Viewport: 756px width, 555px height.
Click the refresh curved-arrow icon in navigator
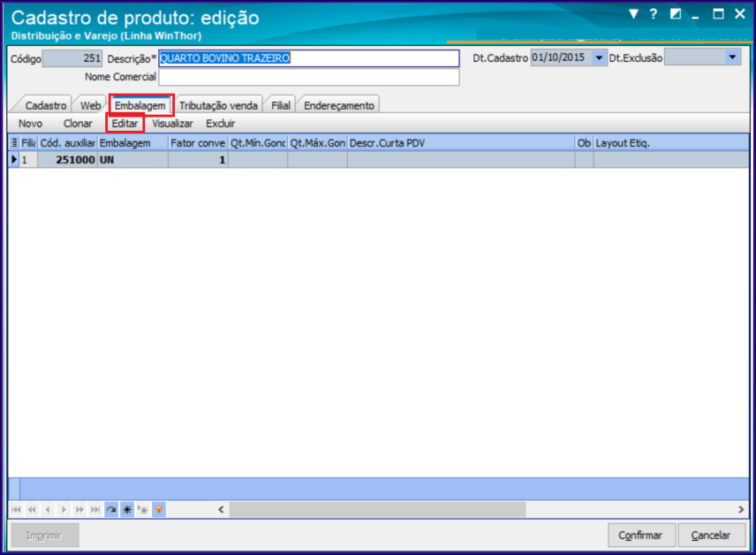point(111,510)
